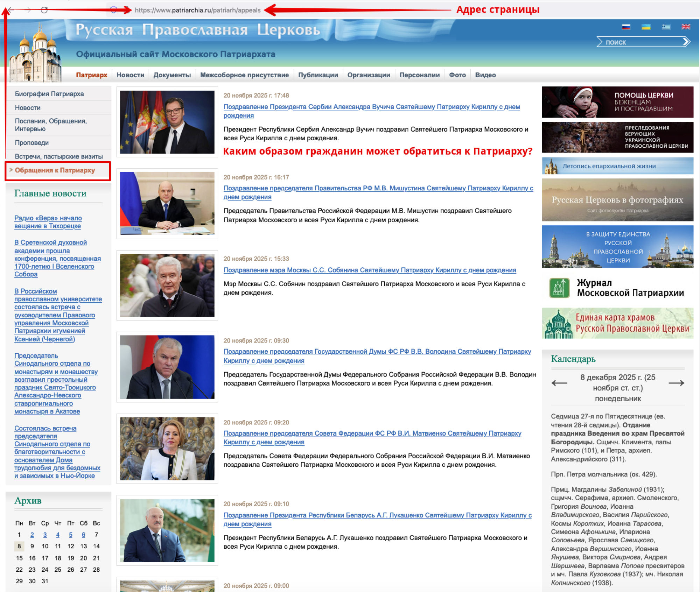The width and height of the screenshot is (700, 592).
Task: Click the Russian flag language icon
Action: coord(626,27)
